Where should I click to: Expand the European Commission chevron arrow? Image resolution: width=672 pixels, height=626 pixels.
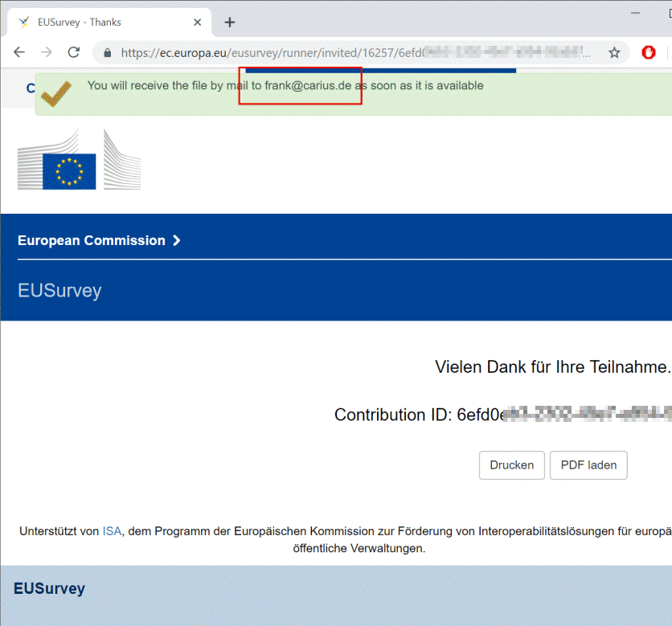(x=176, y=240)
